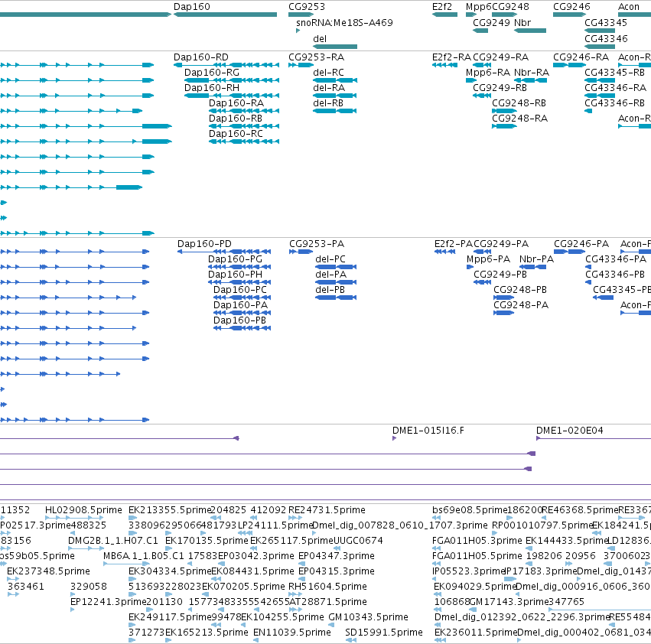This screenshot has height=644, width=651.
Task: Pick transcript Dap160-RC
Action: point(236,134)
